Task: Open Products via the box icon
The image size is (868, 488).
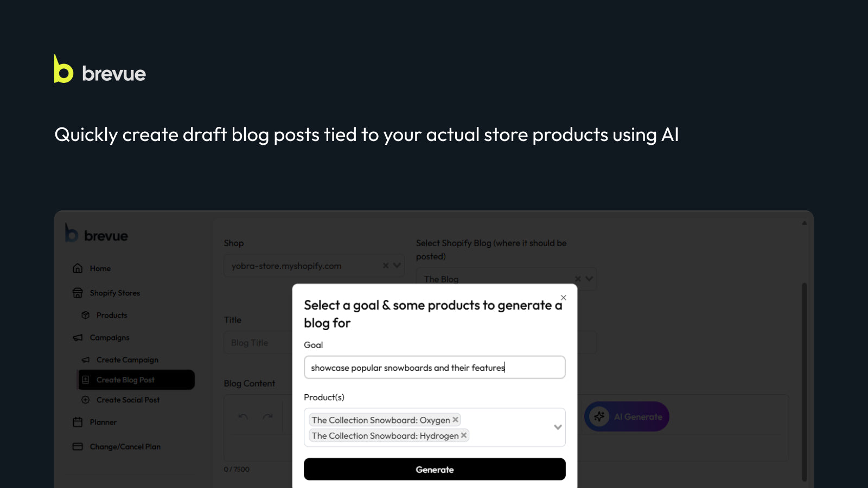Action: coord(86,315)
